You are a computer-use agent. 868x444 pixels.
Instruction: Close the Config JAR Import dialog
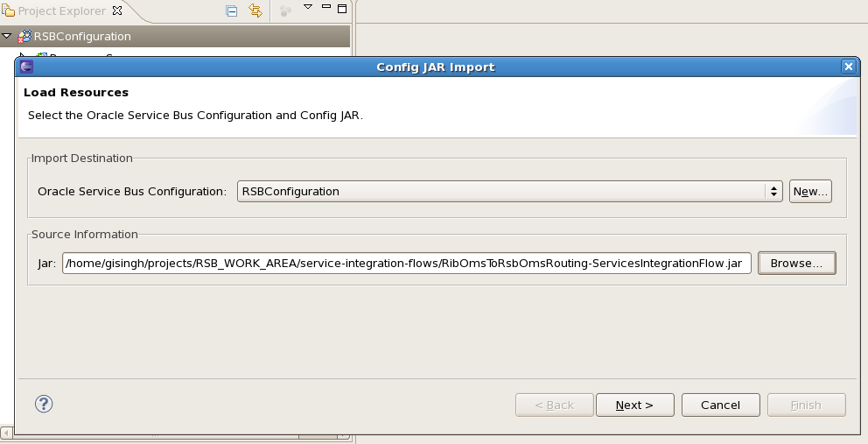[849, 67]
